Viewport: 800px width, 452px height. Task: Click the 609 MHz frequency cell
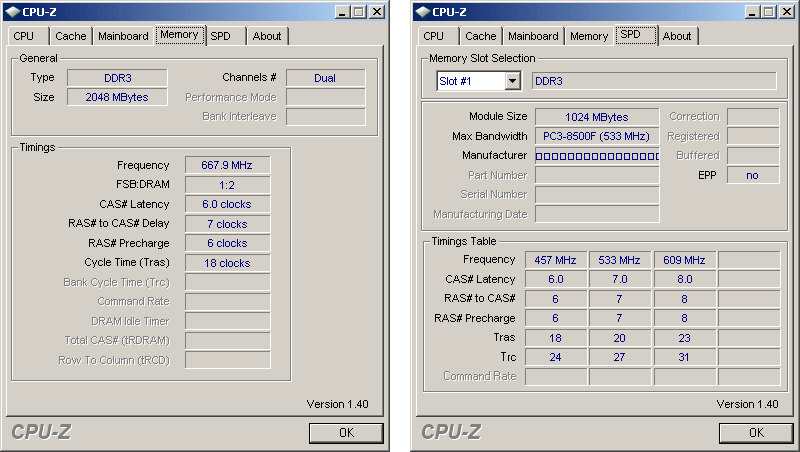coord(685,260)
